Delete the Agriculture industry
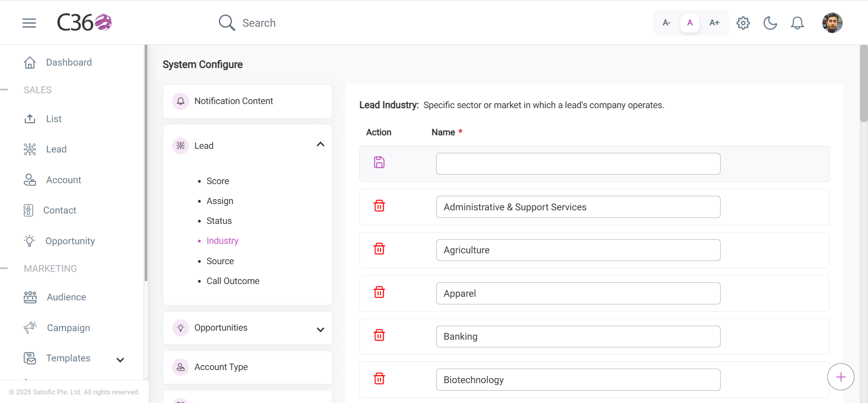Image resolution: width=868 pixels, height=403 pixels. tap(379, 249)
